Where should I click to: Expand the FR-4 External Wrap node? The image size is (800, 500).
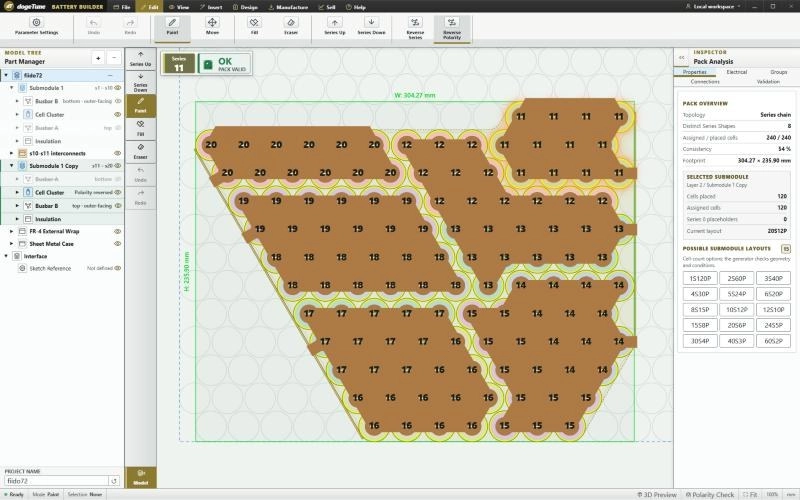pyautogui.click(x=12, y=231)
